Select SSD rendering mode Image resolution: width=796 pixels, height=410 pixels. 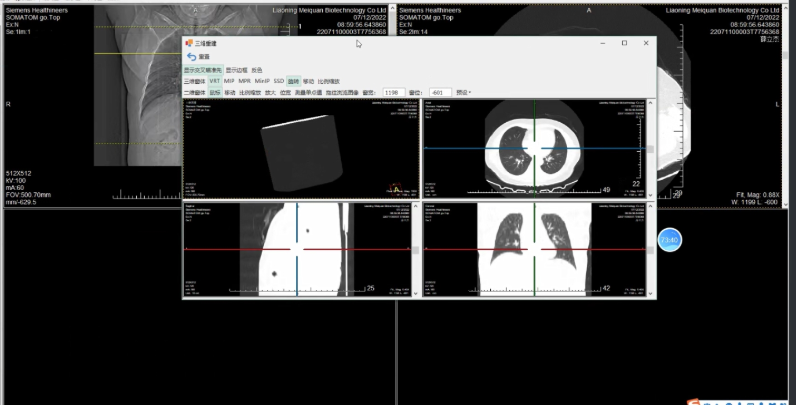click(x=279, y=81)
